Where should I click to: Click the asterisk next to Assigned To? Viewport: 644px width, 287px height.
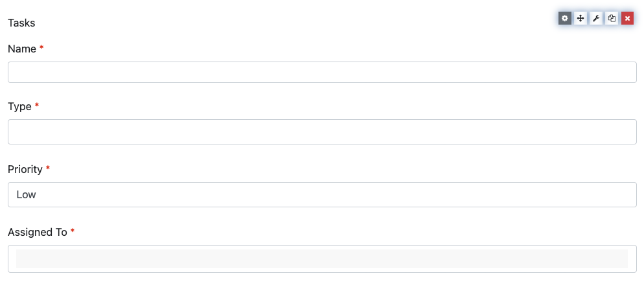click(x=73, y=232)
